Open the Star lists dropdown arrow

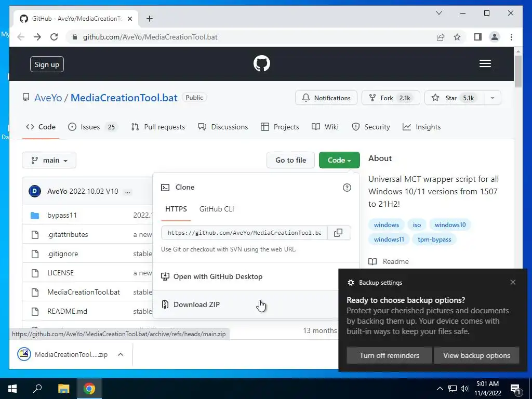tap(493, 98)
